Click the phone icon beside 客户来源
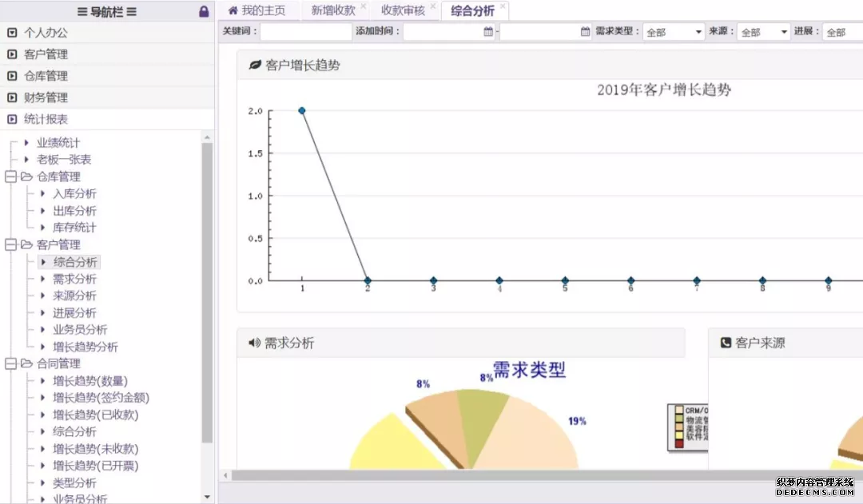Viewport: 863px width, 504px height. 726,343
